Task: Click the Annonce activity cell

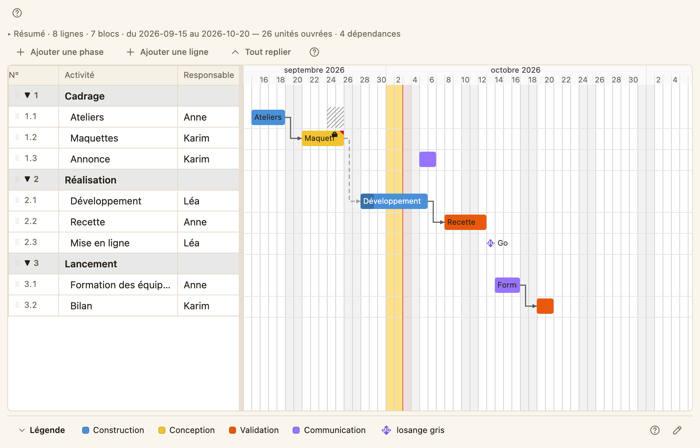Action: (x=118, y=159)
